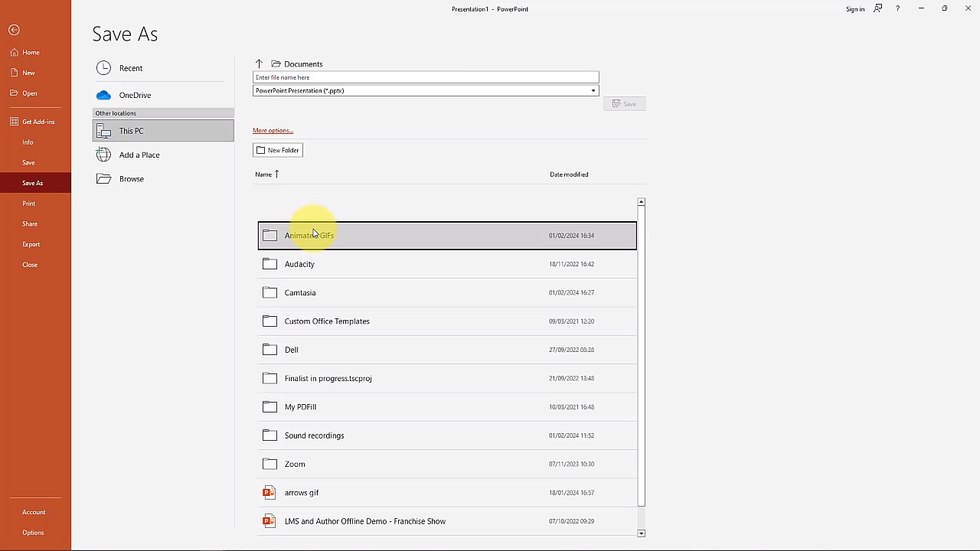Click the Add a Place icon
Viewport: 980px width, 551px height.
[103, 155]
